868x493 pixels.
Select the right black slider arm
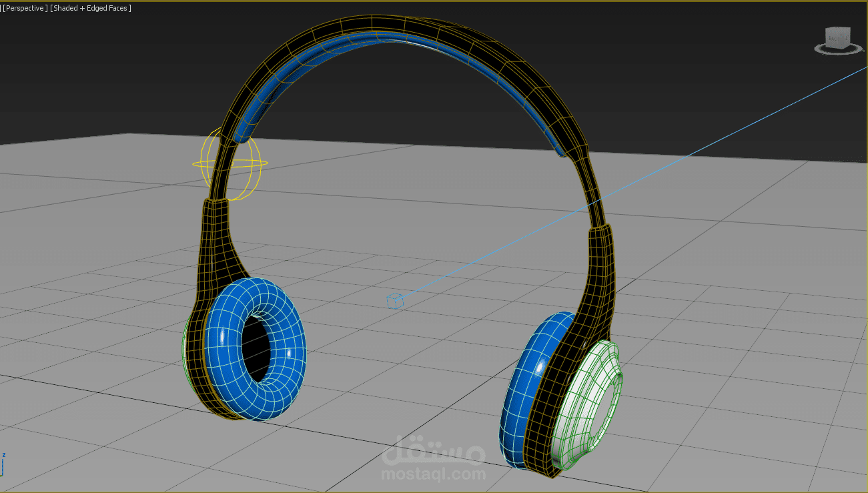(602, 267)
